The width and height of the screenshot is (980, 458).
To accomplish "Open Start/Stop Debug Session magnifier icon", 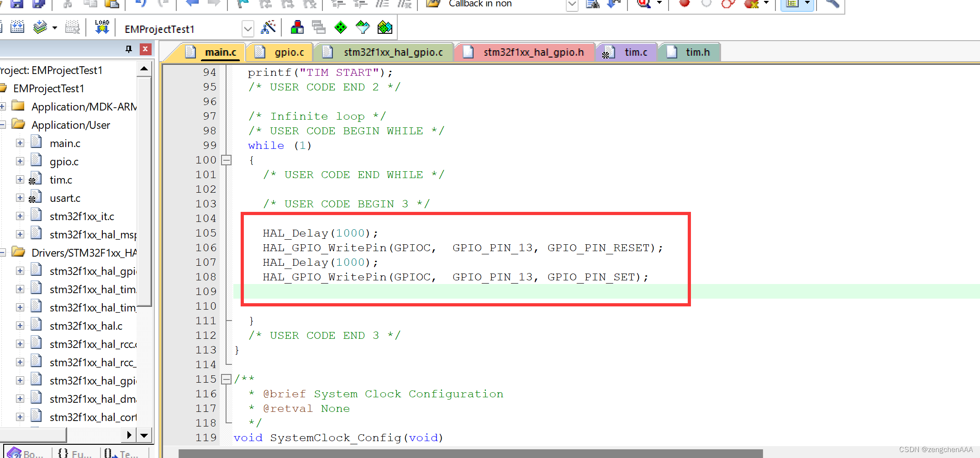I will pos(644,4).
